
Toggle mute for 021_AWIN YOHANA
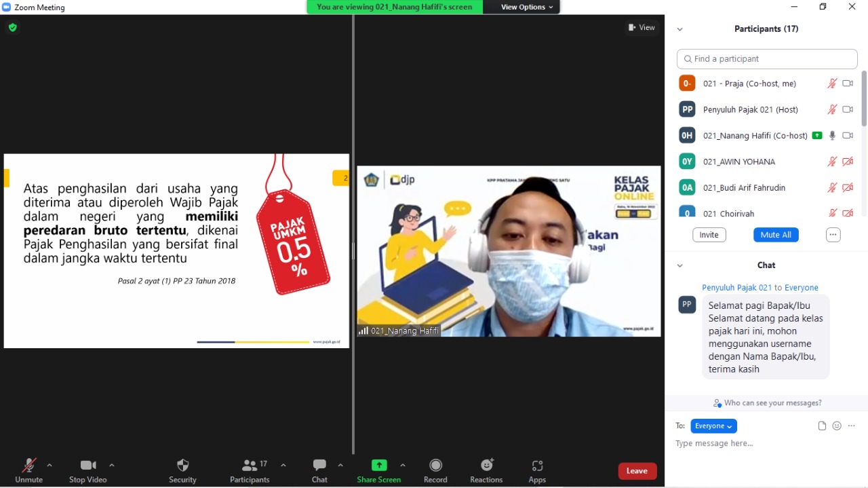[x=832, y=162]
